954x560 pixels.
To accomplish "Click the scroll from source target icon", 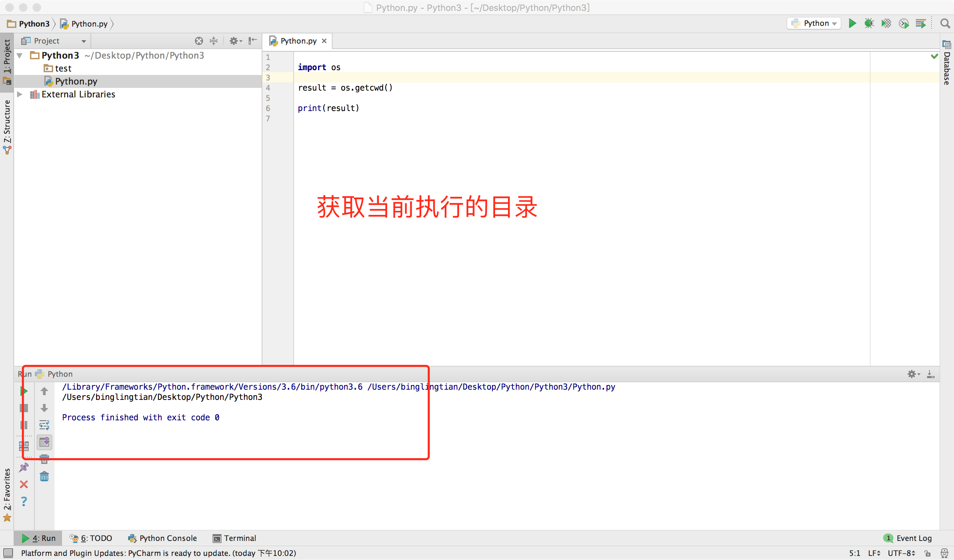I will pyautogui.click(x=199, y=41).
